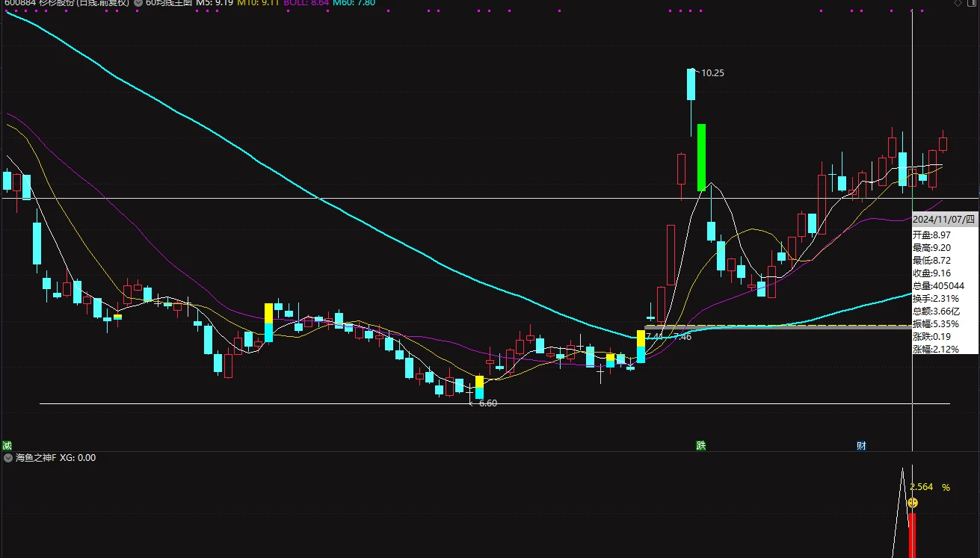Click the tall green candlestick bar
Viewport: 980px width, 558px height.
coord(701,157)
